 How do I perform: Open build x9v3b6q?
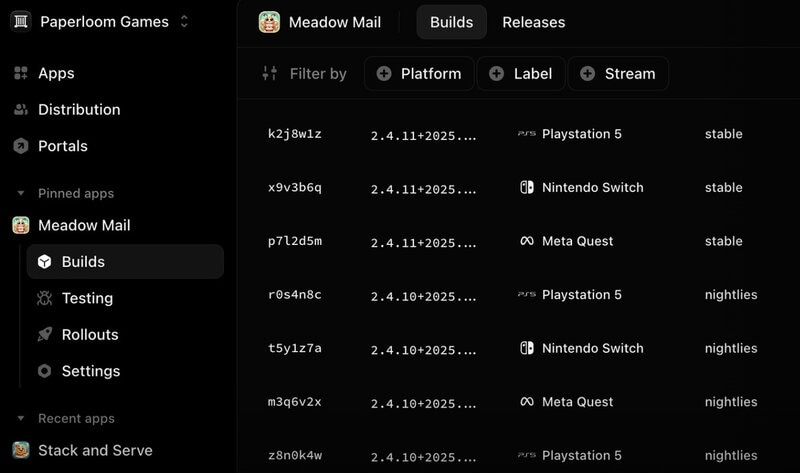294,187
